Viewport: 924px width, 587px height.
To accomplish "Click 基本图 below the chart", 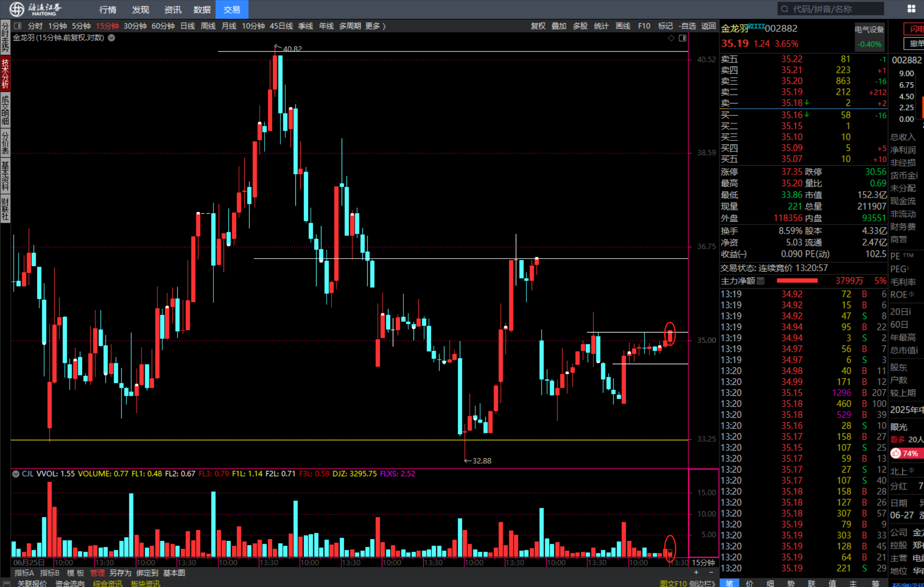I will pos(174,573).
